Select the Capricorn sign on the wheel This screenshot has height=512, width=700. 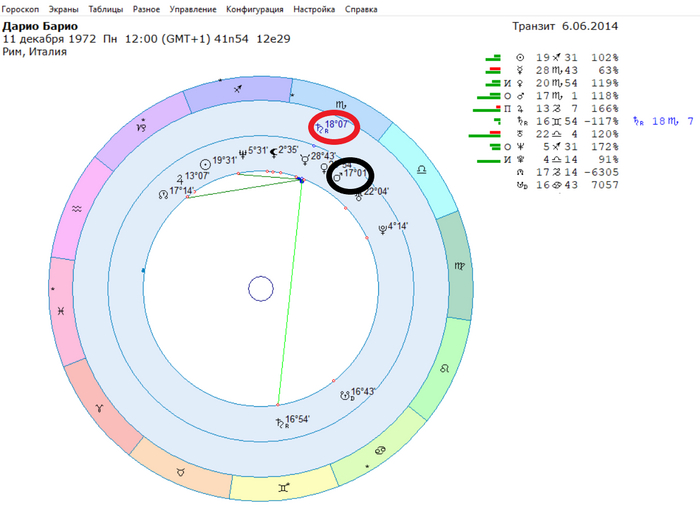(x=142, y=128)
